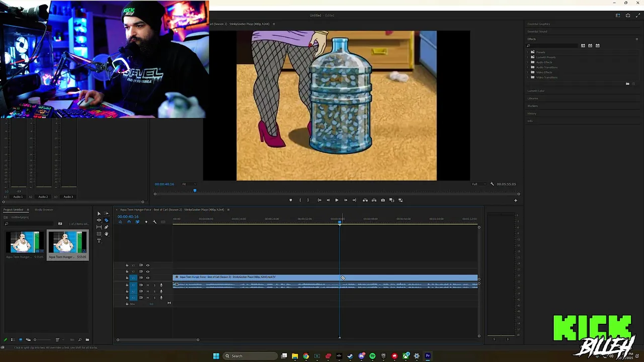
Task: Enable voice-over record on A3
Action: click(x=161, y=298)
